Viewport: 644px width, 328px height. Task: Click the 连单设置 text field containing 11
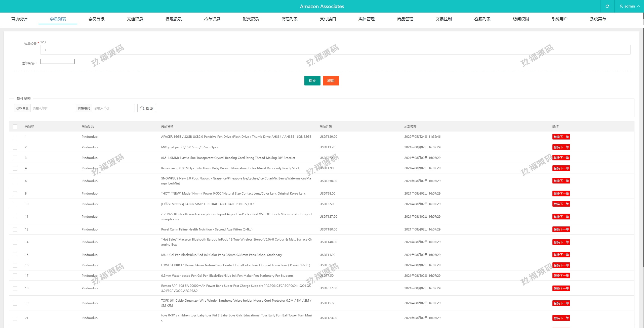pyautogui.click(x=335, y=50)
